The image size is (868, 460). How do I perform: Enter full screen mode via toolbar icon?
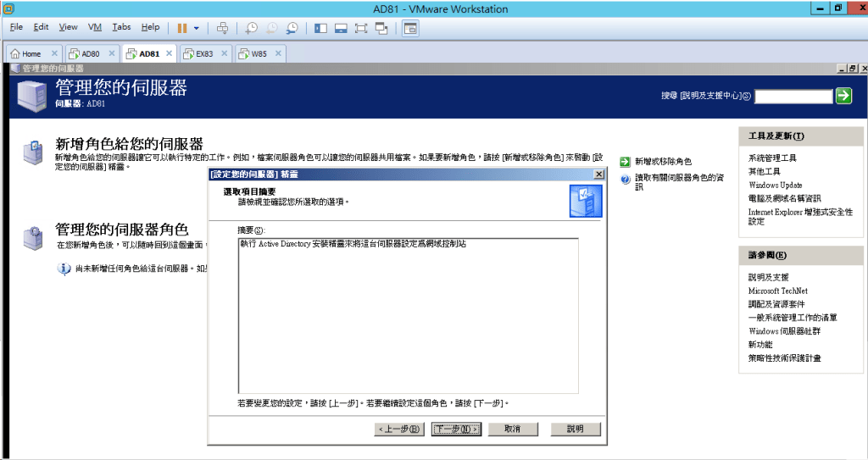(x=361, y=27)
